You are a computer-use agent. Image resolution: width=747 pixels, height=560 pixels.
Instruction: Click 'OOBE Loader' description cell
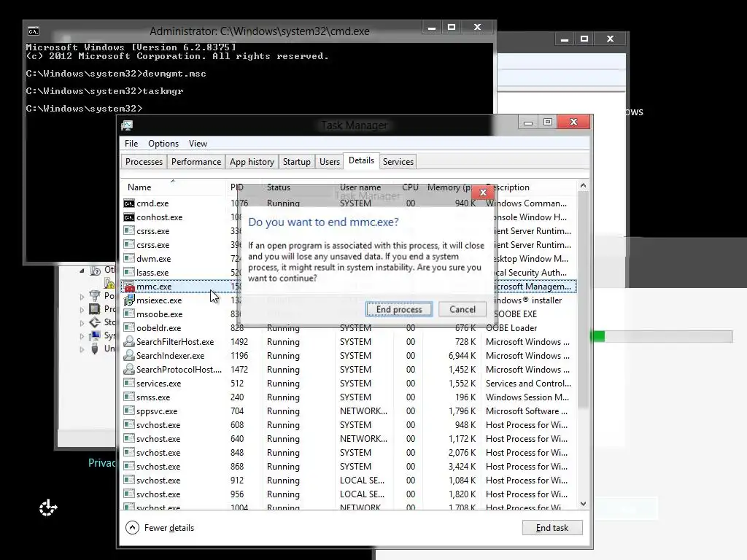(x=511, y=328)
